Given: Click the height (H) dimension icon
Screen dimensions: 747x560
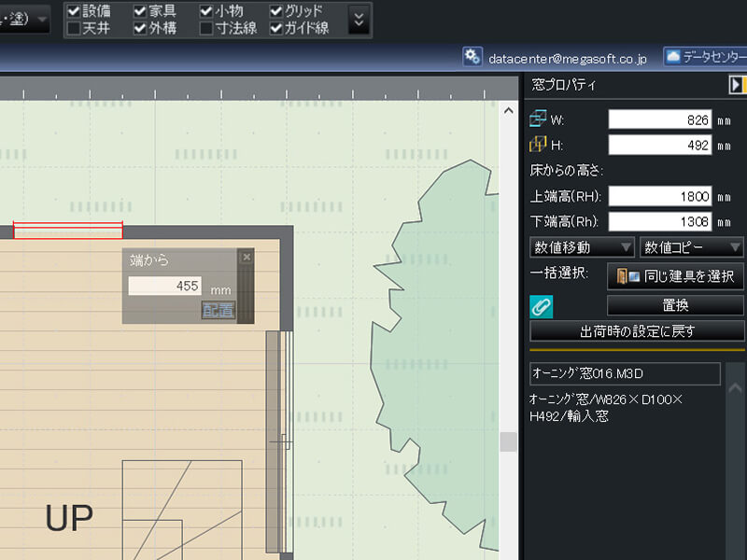Looking at the screenshot, I should pyautogui.click(x=538, y=145).
